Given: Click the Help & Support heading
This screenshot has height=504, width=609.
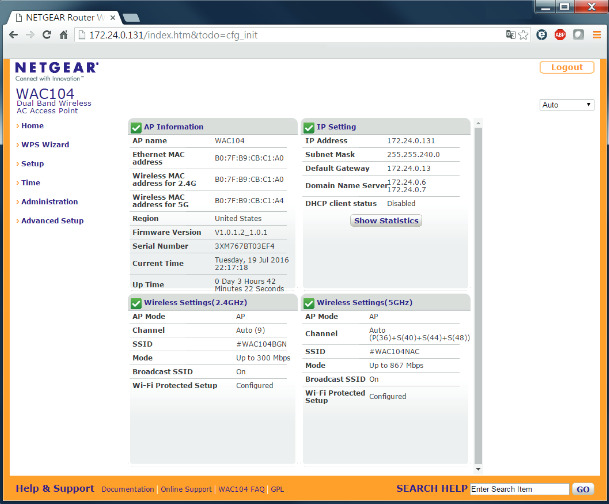Looking at the screenshot, I should pyautogui.click(x=55, y=488).
